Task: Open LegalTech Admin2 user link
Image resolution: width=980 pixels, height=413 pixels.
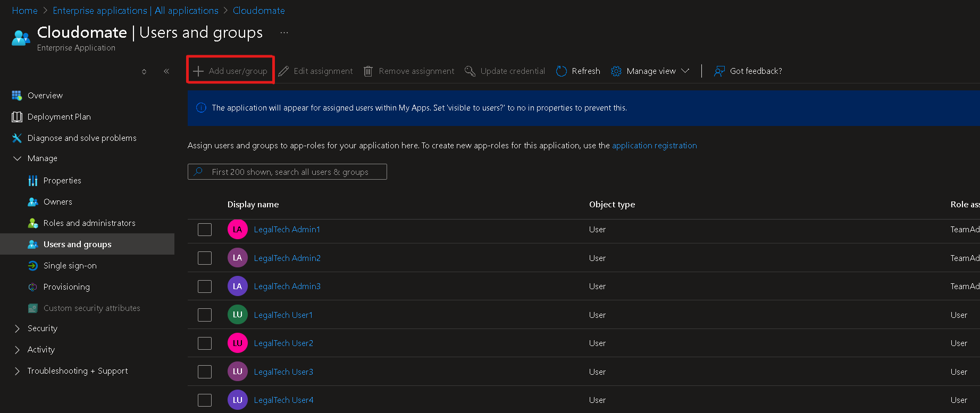Action: point(287,258)
